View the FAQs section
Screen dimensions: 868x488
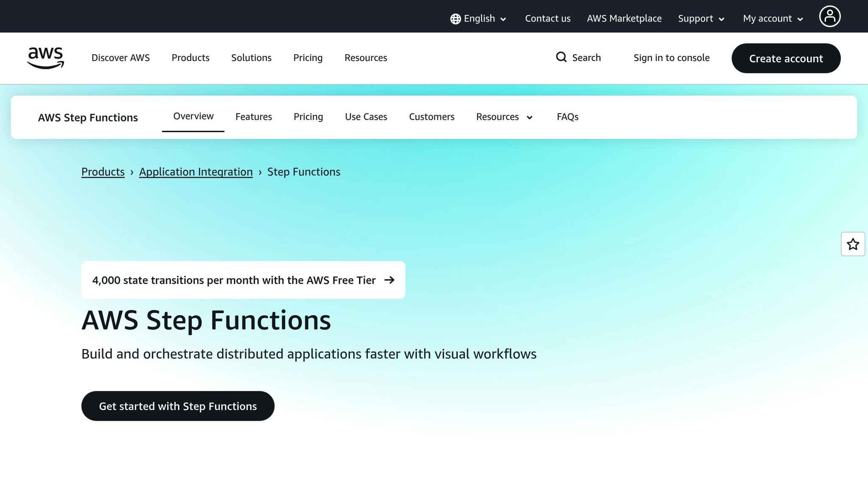click(x=567, y=116)
